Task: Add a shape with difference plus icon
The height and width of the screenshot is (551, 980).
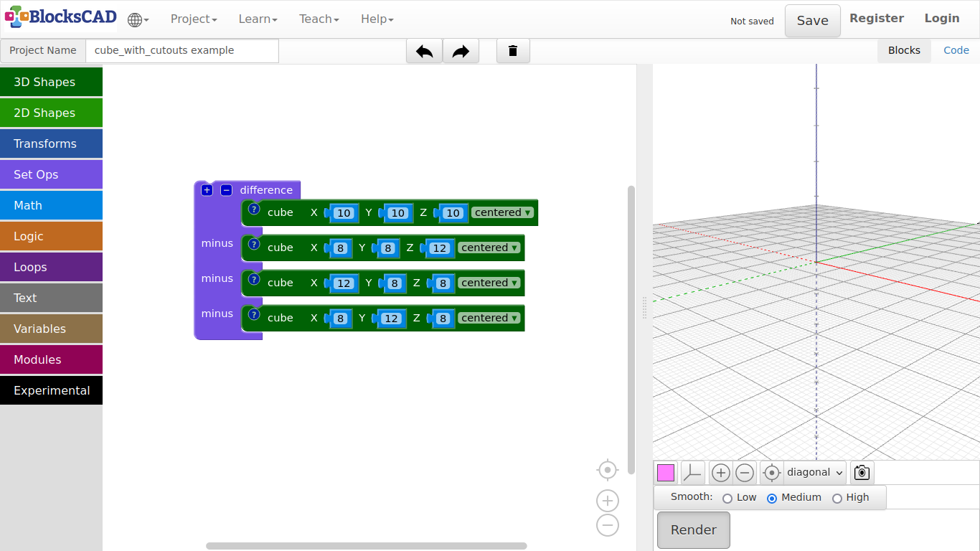Action: coord(207,190)
